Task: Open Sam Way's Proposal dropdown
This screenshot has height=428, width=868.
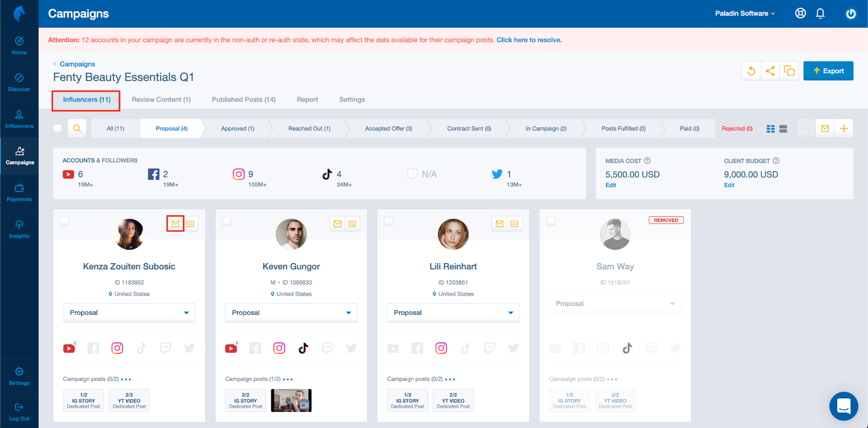Action: click(615, 303)
